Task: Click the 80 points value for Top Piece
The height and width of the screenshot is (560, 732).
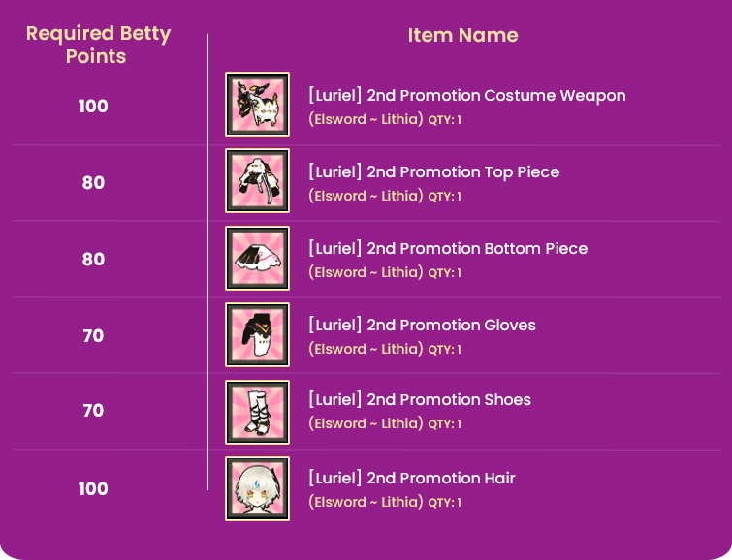Action: pyautogui.click(x=93, y=183)
